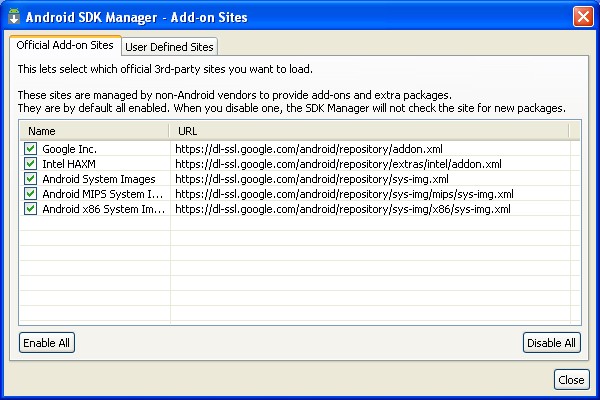Select the Android x86 System Im... row name
The width and height of the screenshot is (600, 400).
104,209
